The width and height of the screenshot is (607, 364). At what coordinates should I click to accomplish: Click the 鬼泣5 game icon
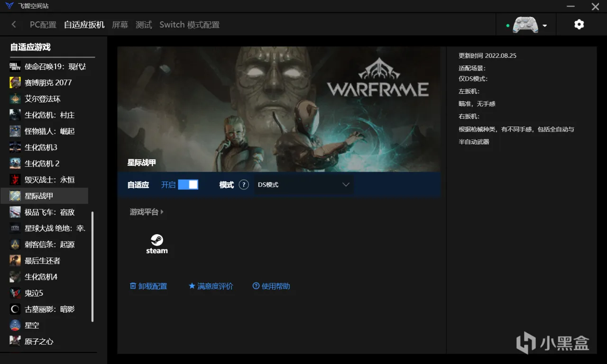(x=15, y=293)
